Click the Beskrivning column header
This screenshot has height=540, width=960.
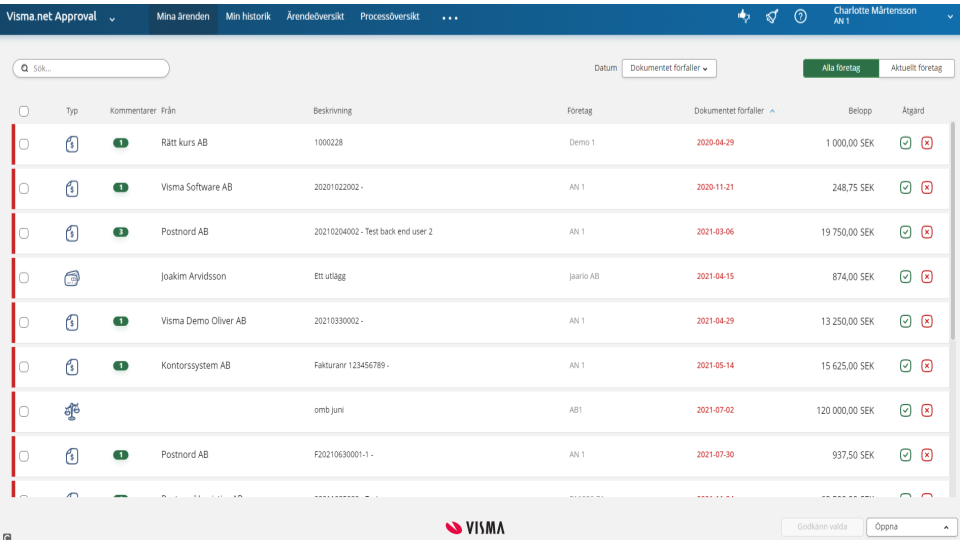[332, 111]
